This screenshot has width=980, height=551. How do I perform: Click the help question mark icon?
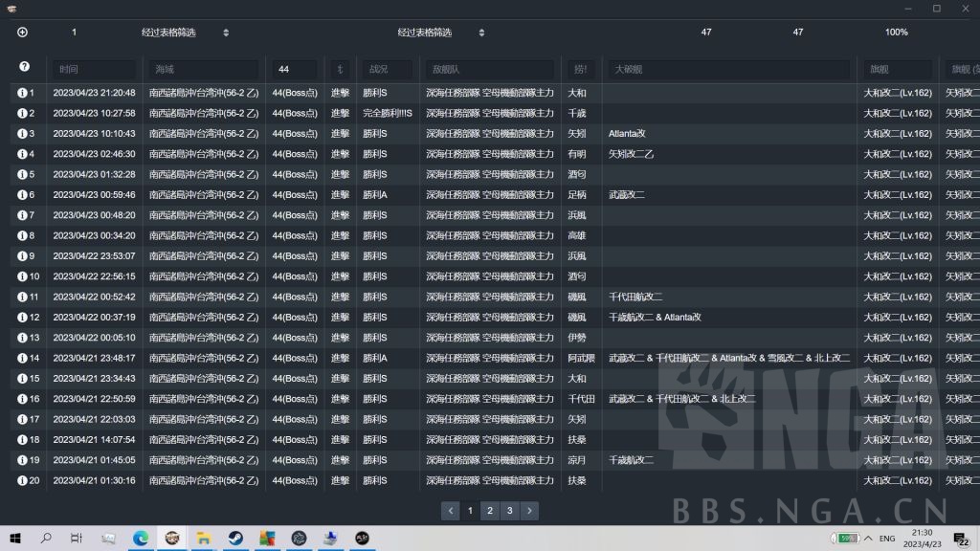24,67
